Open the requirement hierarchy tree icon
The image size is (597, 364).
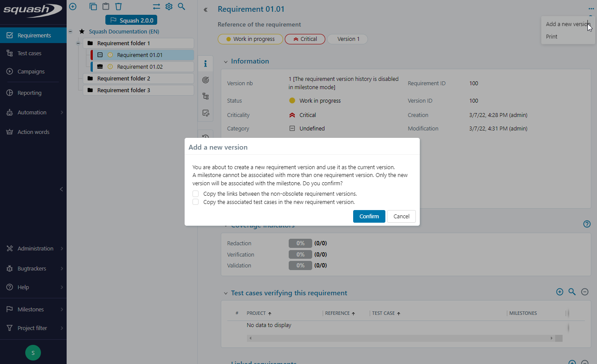pos(206,96)
